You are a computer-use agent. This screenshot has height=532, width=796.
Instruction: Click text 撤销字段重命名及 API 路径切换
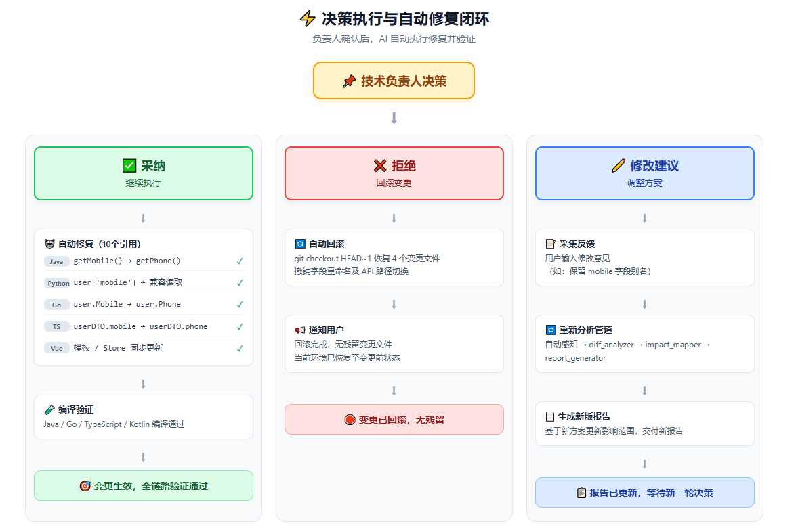click(x=352, y=272)
